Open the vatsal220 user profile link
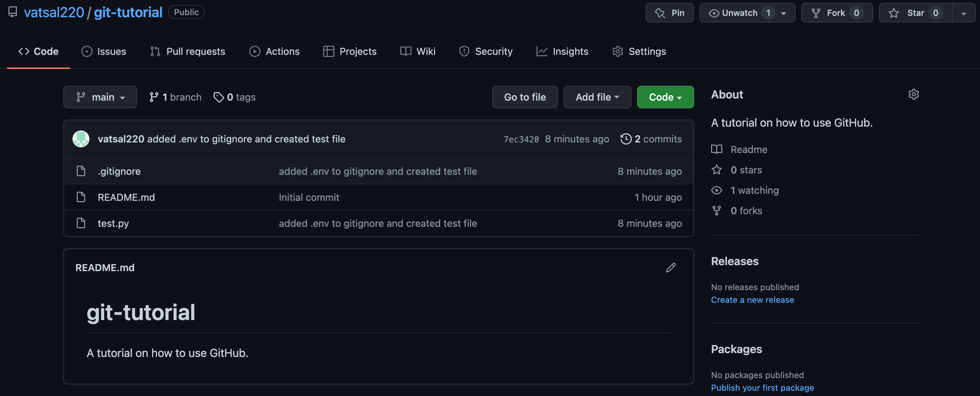 pyautogui.click(x=54, y=12)
